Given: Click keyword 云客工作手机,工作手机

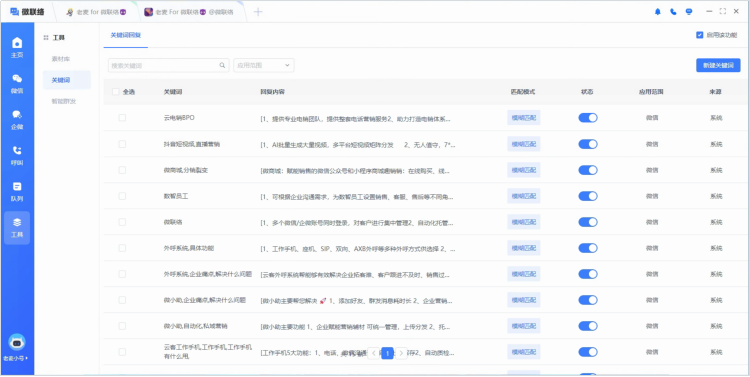Looking at the screenshot, I should coord(208,352).
